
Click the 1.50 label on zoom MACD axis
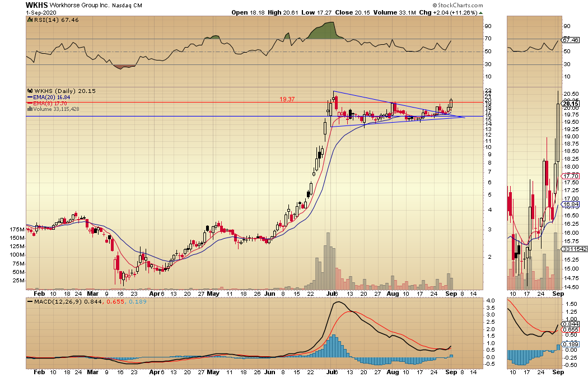571,304
